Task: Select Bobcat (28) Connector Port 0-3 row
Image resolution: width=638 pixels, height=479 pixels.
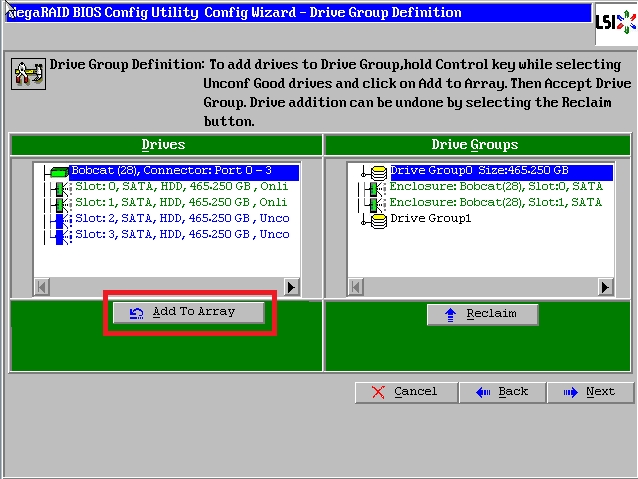Action: [x=184, y=171]
